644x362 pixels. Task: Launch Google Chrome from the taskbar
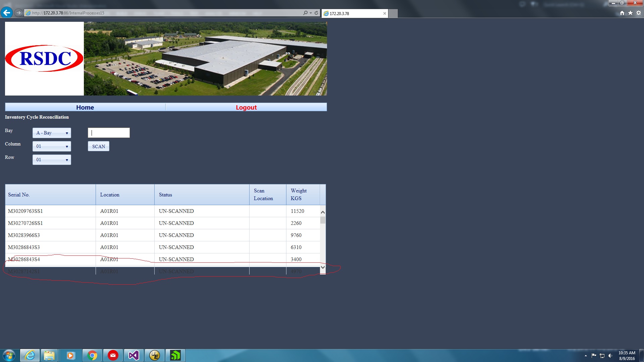coord(92,355)
